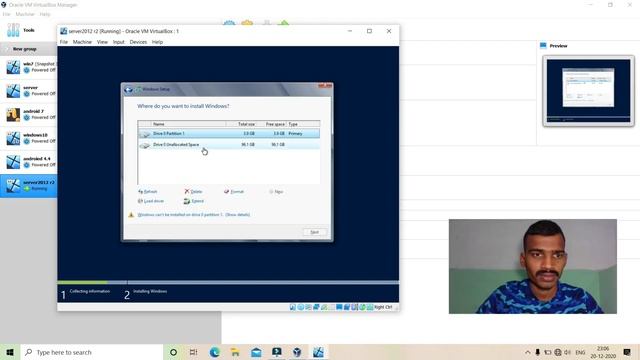Open the Machine menu of the VM window
The image size is (640, 360).
tap(82, 42)
